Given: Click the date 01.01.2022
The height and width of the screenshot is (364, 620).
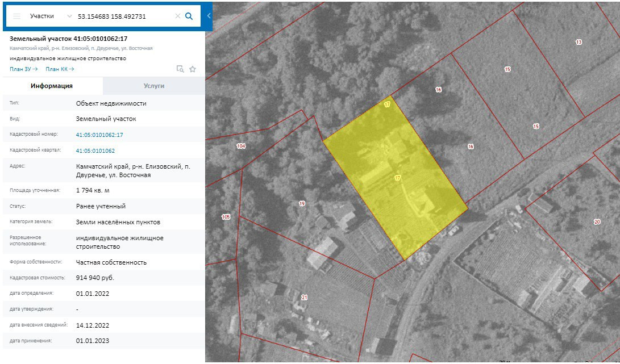Looking at the screenshot, I should pos(93,294).
